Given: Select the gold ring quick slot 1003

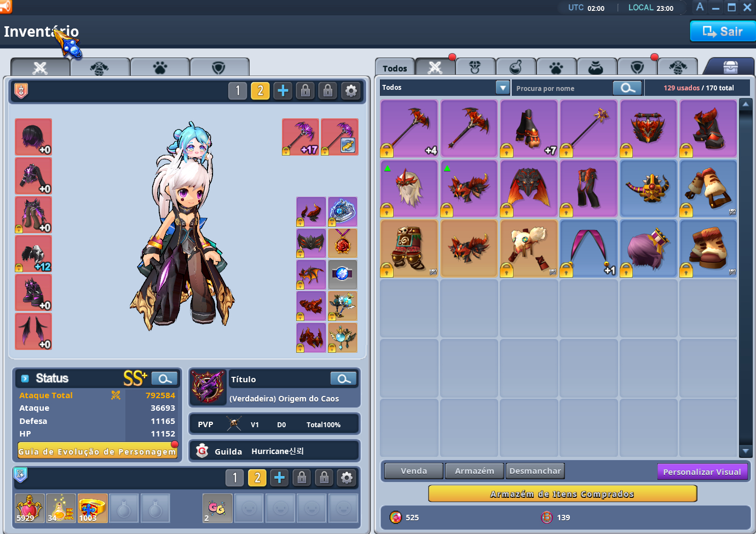Looking at the screenshot, I should pos(93,508).
